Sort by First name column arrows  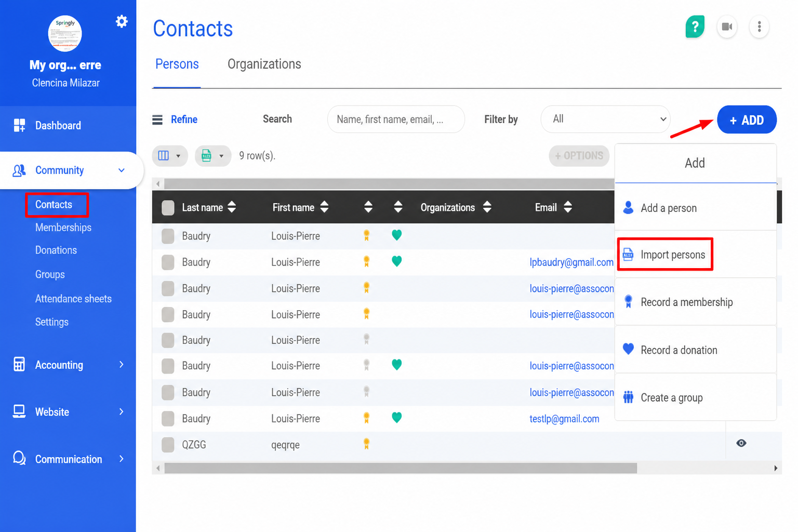pyautogui.click(x=324, y=207)
